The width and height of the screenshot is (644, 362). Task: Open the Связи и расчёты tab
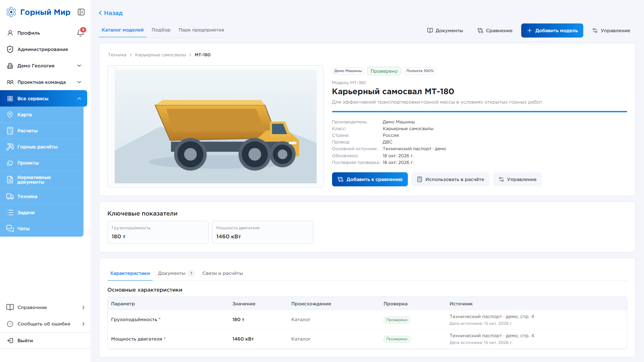pos(223,273)
